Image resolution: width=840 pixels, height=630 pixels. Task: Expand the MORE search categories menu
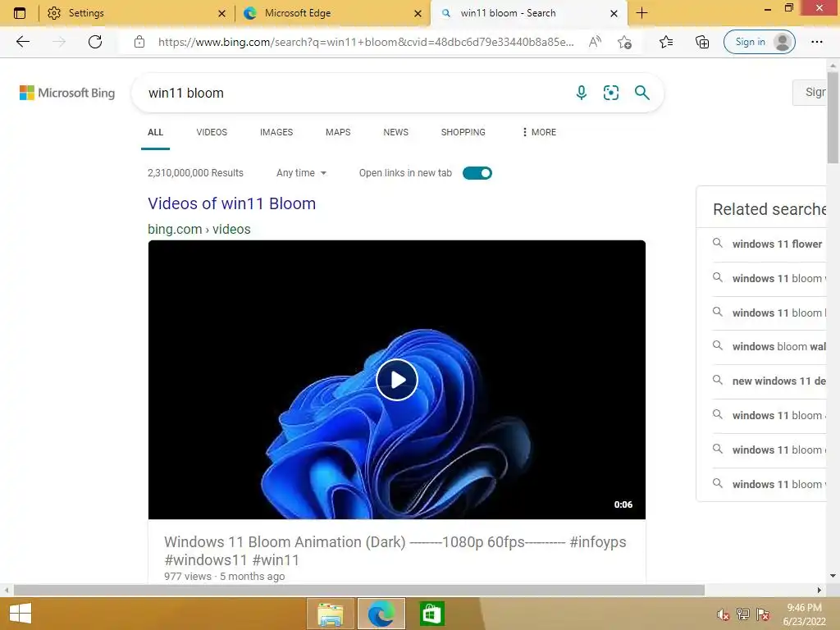click(539, 132)
